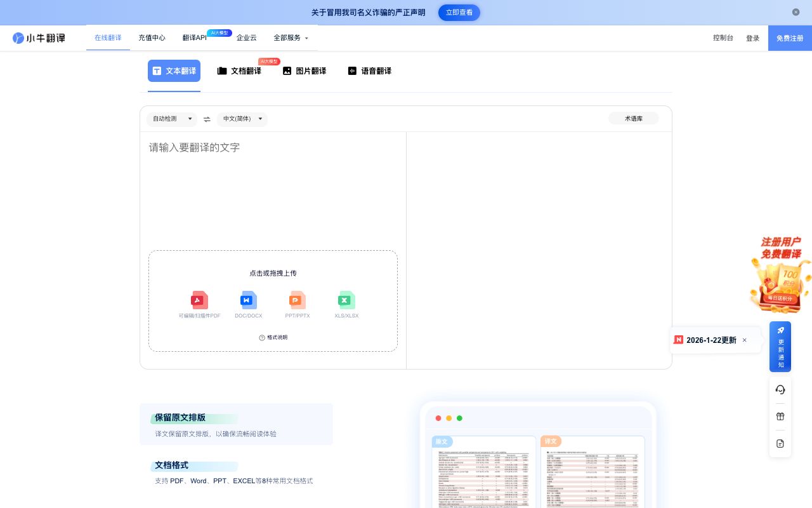Open the 自动检测 source language dropdown

(x=171, y=119)
